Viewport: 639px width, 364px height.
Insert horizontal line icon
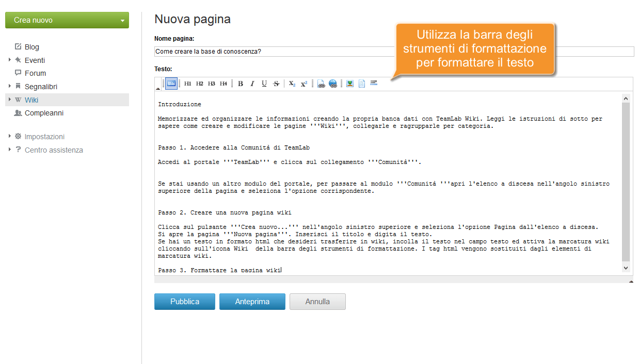374,82
